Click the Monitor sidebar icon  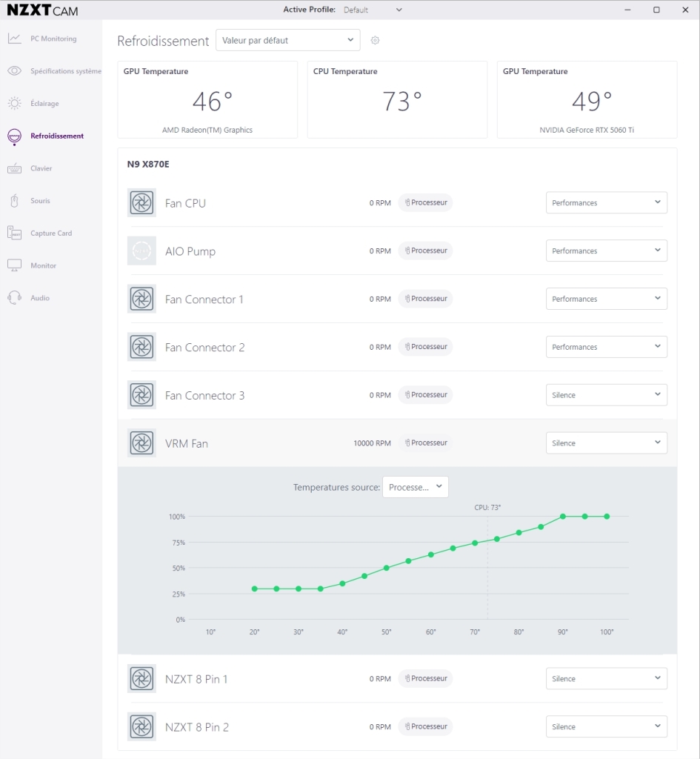(15, 266)
